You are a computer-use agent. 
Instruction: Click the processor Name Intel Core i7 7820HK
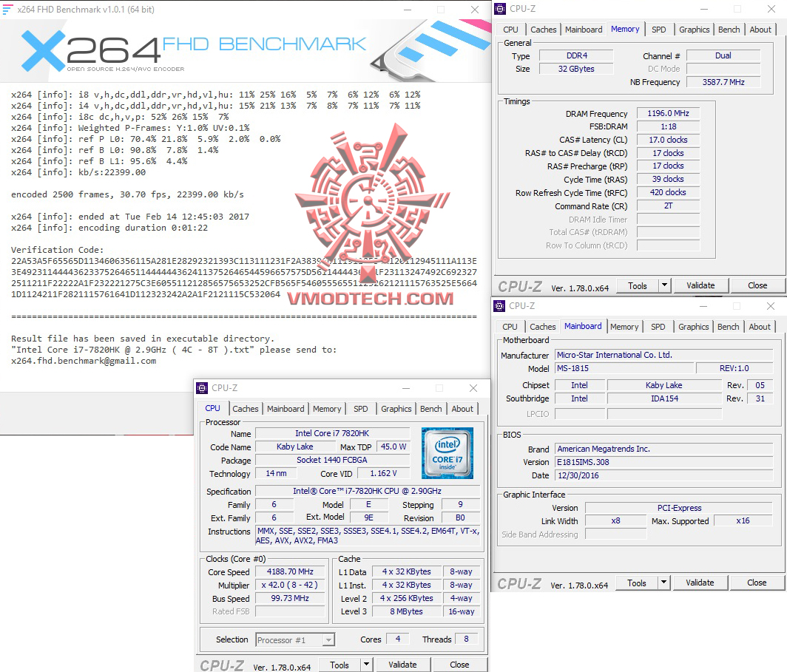(332, 433)
